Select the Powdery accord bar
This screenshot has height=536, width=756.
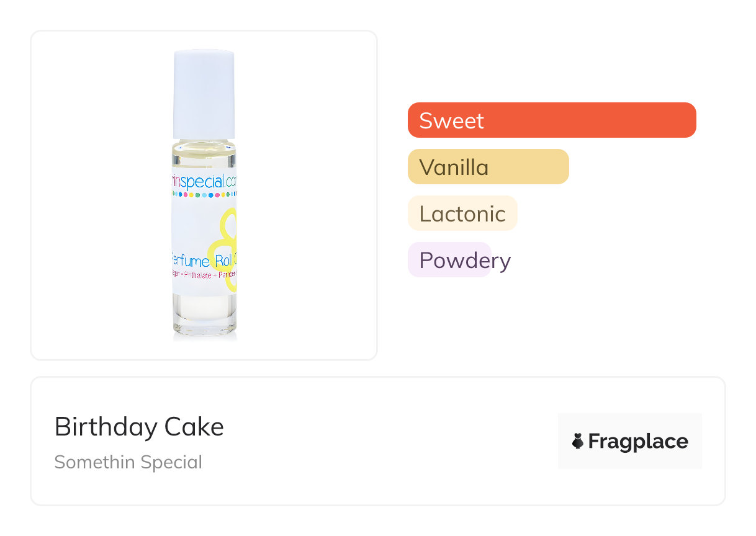[x=449, y=260]
